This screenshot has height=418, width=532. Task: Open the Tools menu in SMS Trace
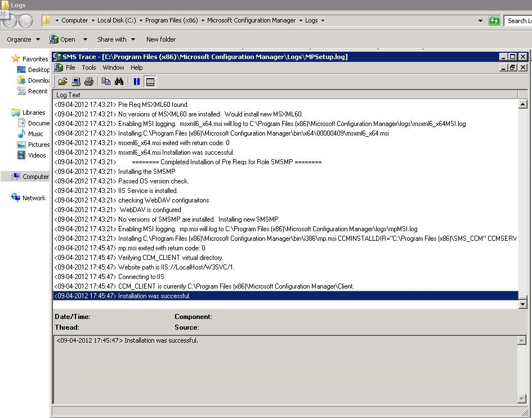[89, 67]
